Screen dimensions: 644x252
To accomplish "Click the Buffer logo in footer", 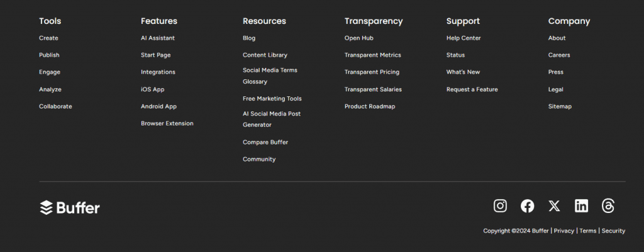I will click(x=69, y=207).
